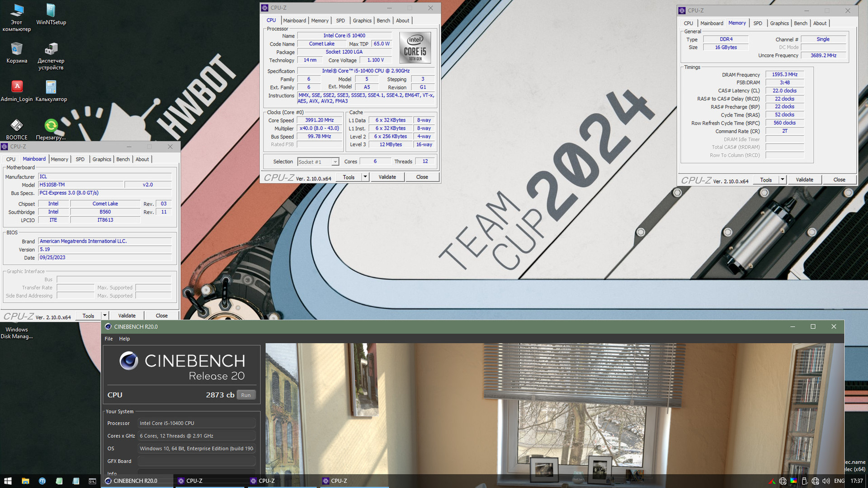Run the Cinebench CPU test

coord(246,395)
